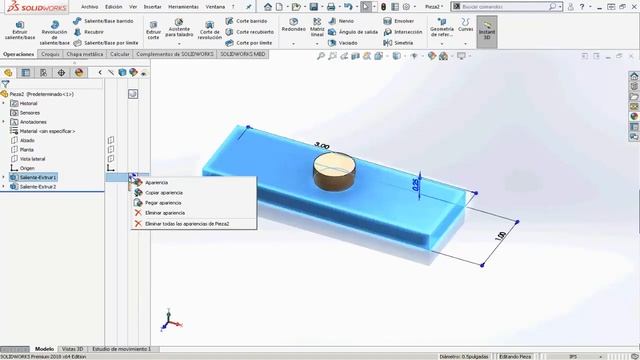
Task: Open the DimXpertManager crosshair tab
Action: [61, 73]
